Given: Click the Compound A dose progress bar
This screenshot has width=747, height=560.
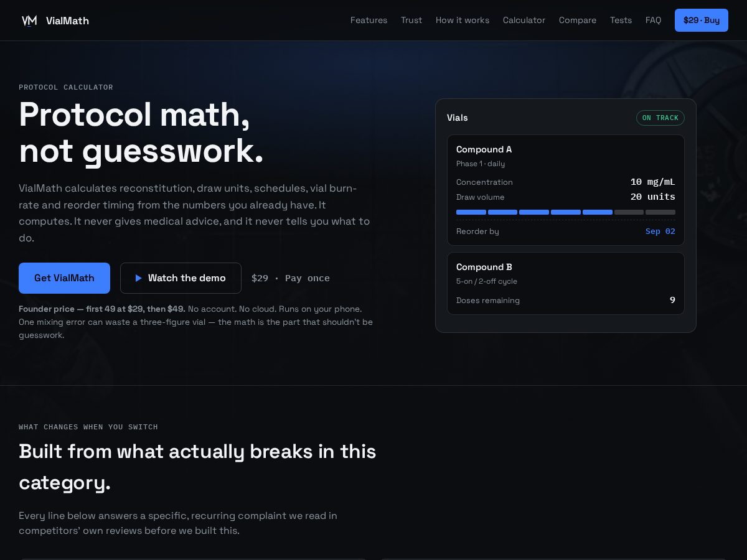Looking at the screenshot, I should tap(566, 212).
